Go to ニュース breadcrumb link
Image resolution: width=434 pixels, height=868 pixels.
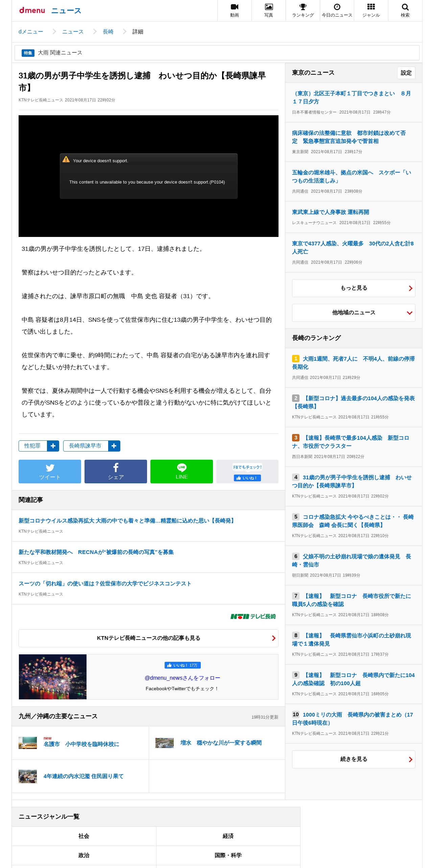pos(73,31)
